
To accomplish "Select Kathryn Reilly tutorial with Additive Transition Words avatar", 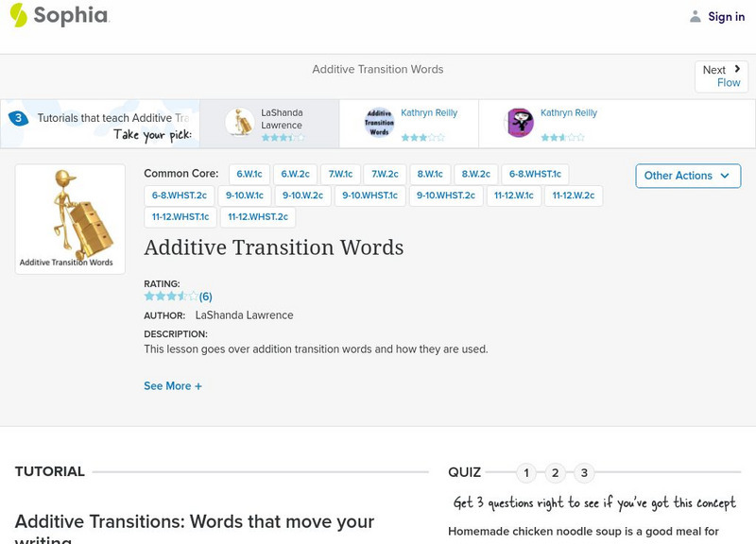I will point(409,124).
